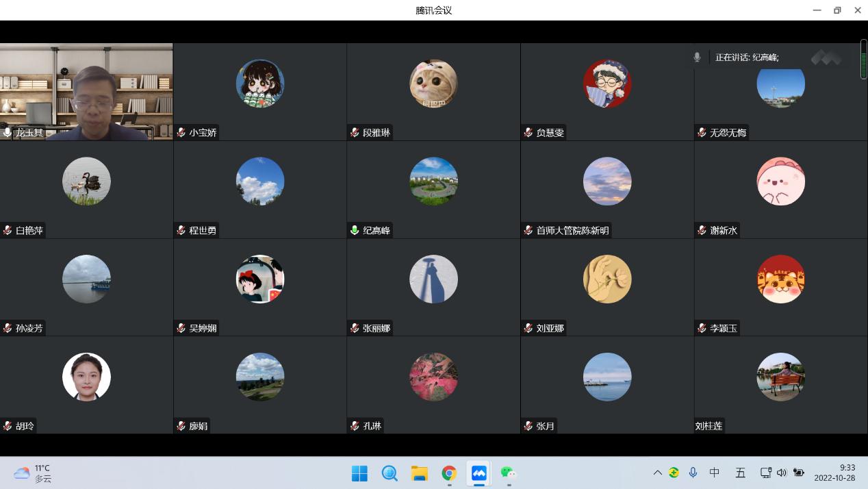Click 纪高峰's green active microphone icon
Screen dimensions: 868x489
(x=355, y=231)
